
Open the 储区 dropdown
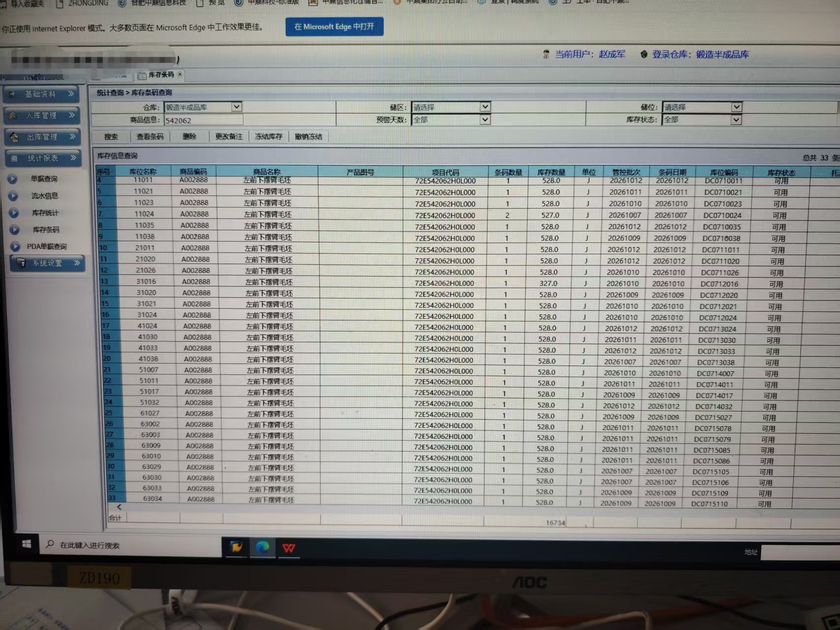coord(485,106)
